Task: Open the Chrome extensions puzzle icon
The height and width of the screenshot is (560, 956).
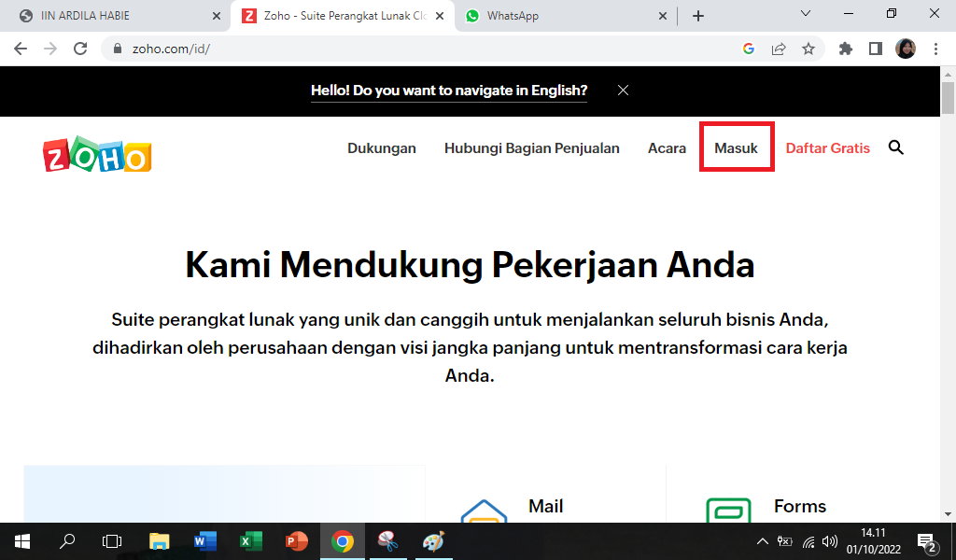Action: tap(846, 49)
